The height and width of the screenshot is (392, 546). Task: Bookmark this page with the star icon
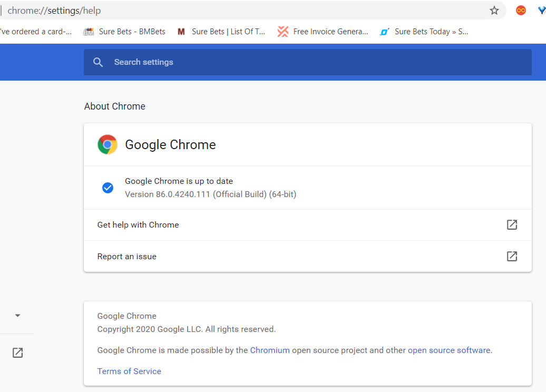(x=494, y=11)
